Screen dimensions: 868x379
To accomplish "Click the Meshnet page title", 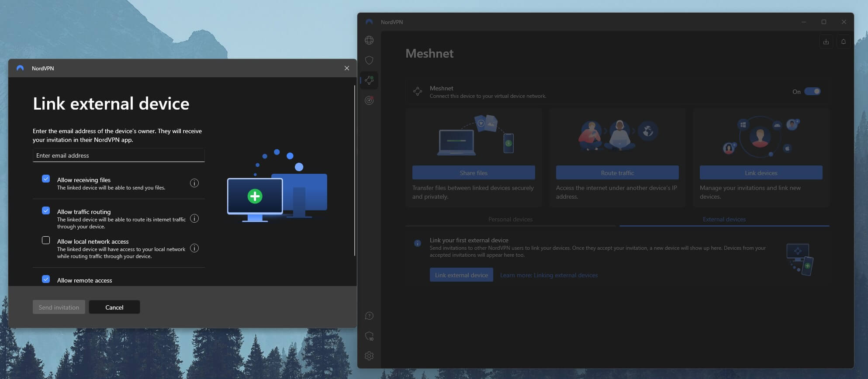I will coord(429,53).
